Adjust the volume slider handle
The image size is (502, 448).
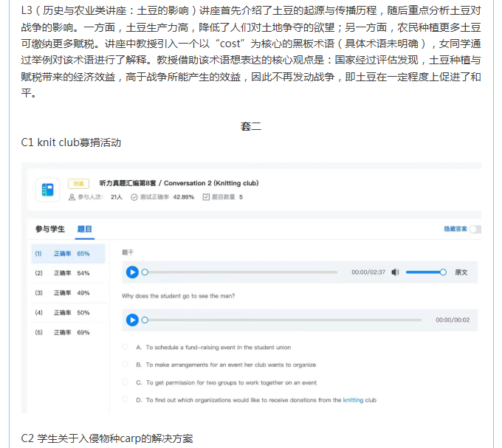click(443, 272)
